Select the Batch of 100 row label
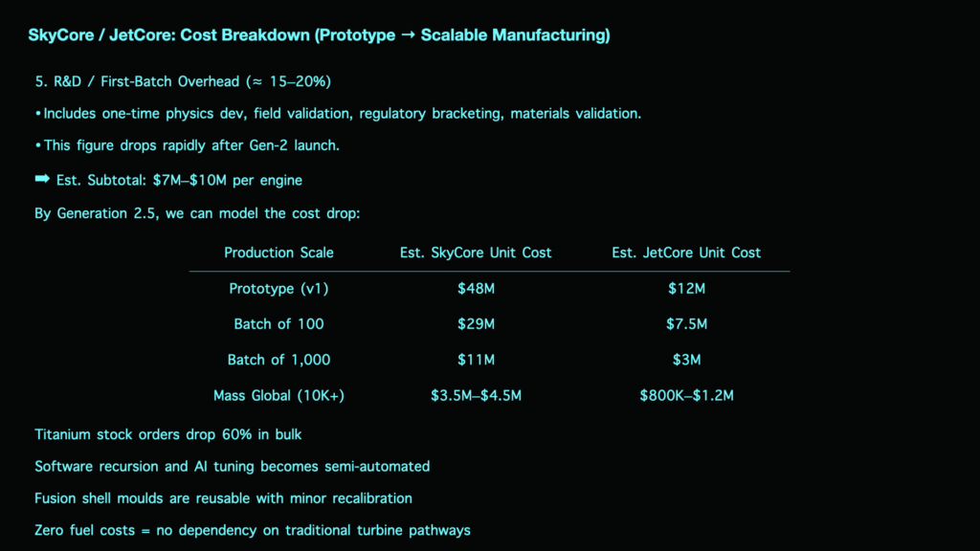Image resolution: width=980 pixels, height=551 pixels. coord(278,324)
